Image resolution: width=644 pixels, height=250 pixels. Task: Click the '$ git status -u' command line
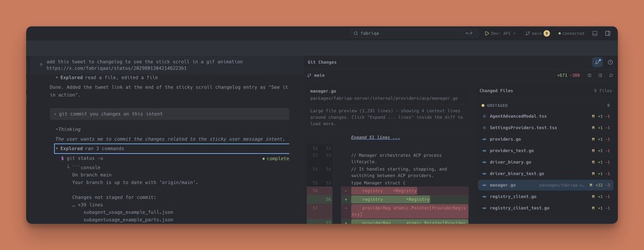click(82, 158)
